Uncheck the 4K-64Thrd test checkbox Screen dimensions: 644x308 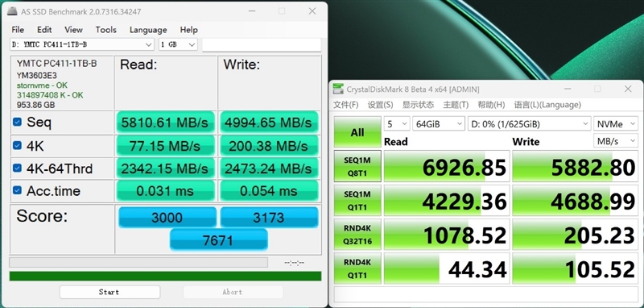[x=17, y=168]
